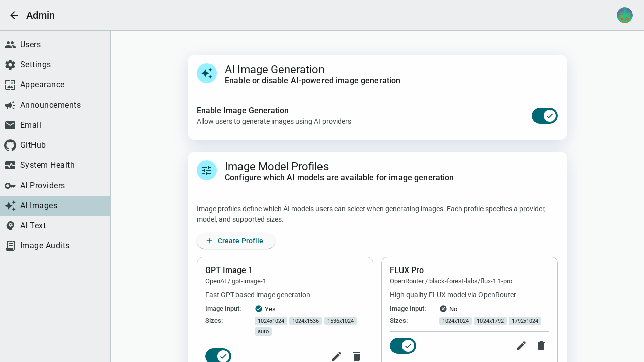Open the AI Text section
This screenshot has width=644, height=362.
click(55, 226)
